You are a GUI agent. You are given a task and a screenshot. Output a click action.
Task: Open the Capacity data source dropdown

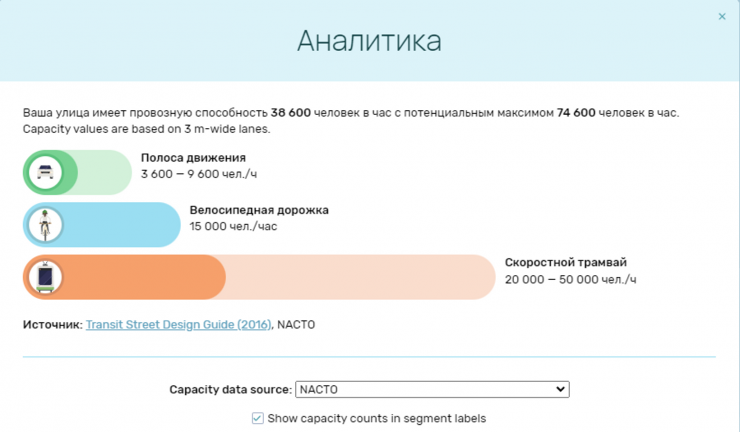tap(432, 389)
